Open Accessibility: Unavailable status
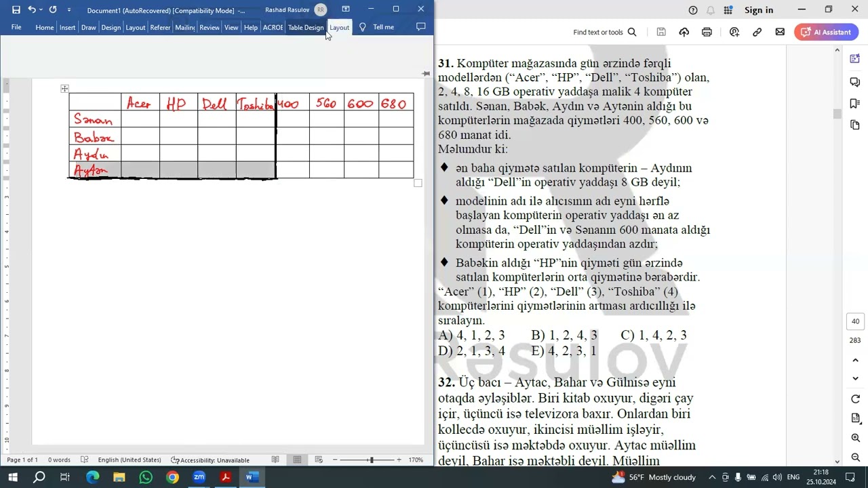868x488 pixels. coord(210,460)
